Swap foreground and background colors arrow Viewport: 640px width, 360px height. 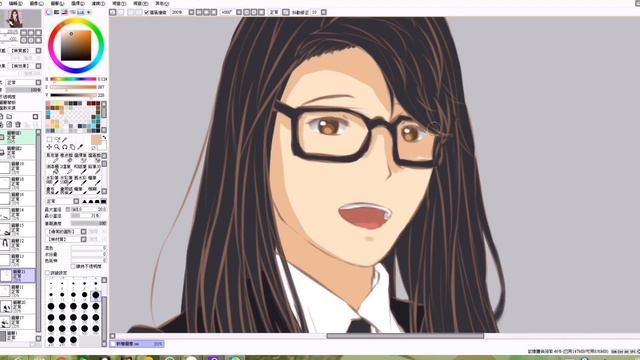(104, 138)
